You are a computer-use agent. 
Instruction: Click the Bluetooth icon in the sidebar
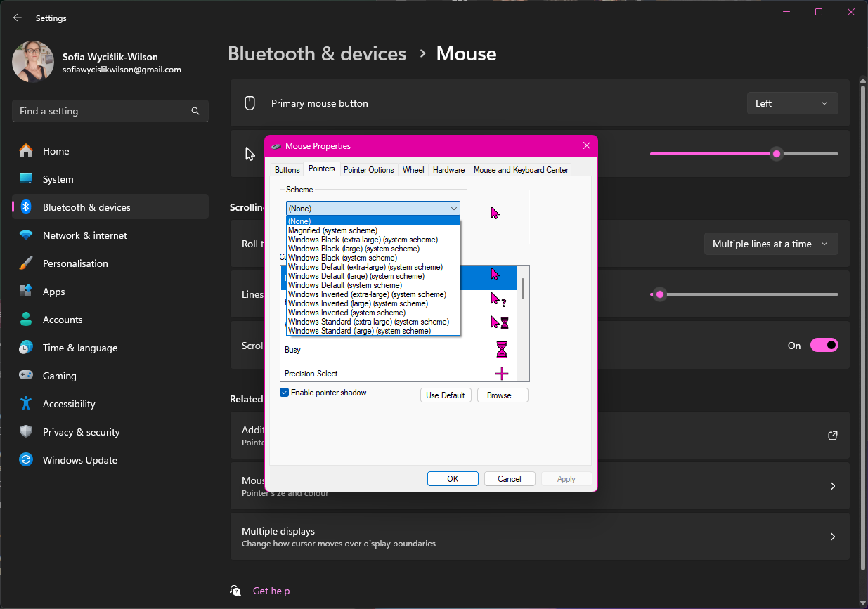coord(26,207)
